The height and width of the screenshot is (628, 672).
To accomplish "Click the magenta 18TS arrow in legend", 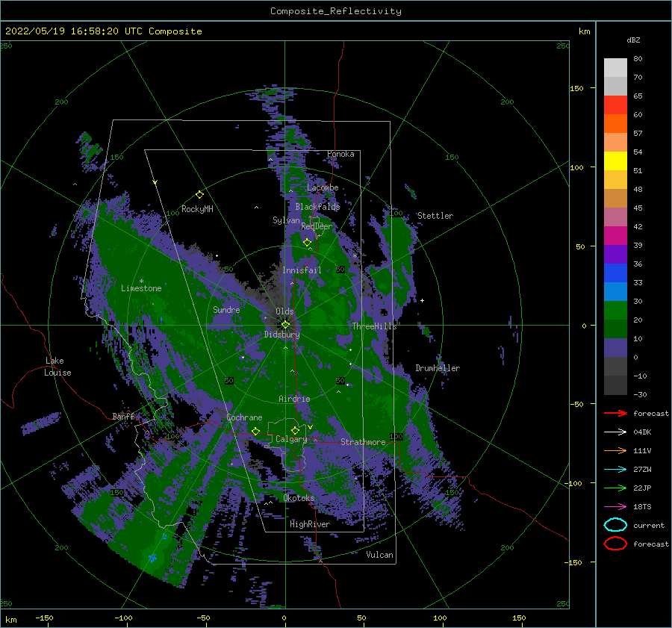I will tap(615, 507).
